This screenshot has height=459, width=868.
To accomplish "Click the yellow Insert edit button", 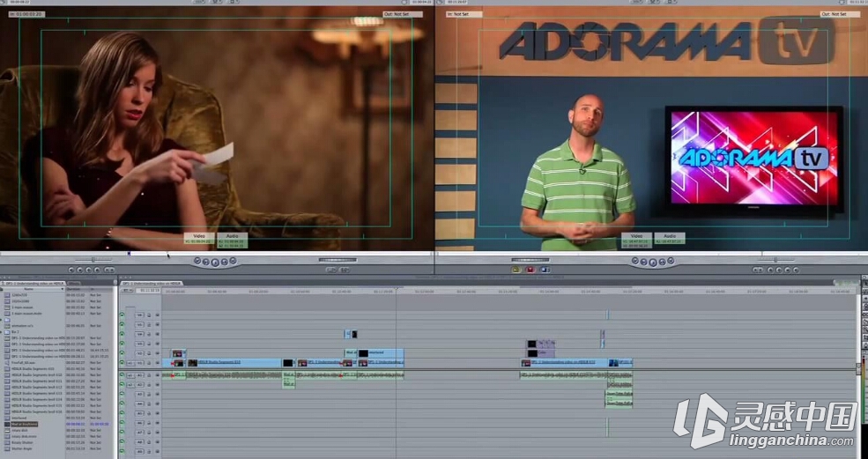I will 516,270.
